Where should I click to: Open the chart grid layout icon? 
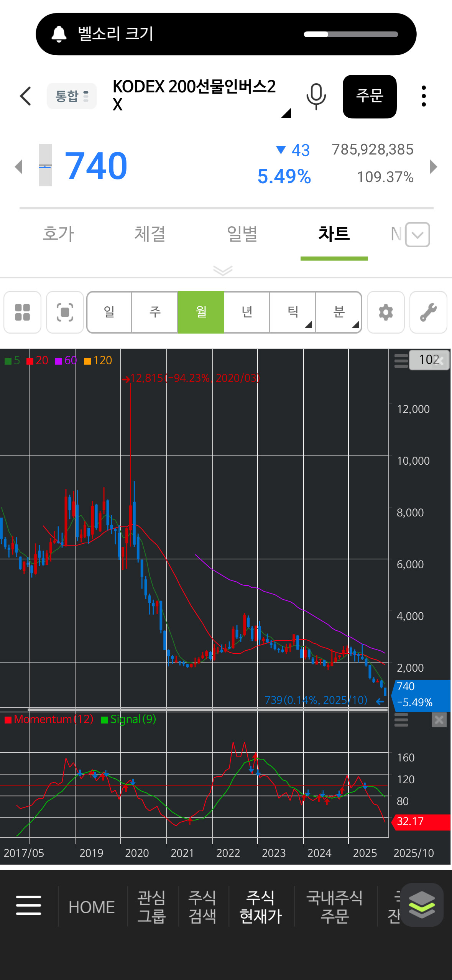click(x=22, y=312)
